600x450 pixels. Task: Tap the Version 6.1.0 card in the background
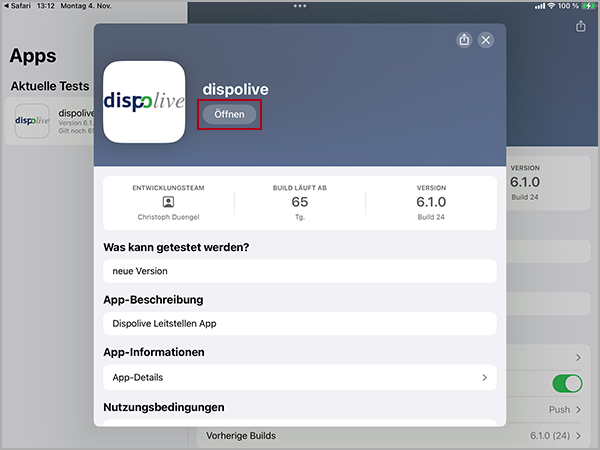[548, 183]
